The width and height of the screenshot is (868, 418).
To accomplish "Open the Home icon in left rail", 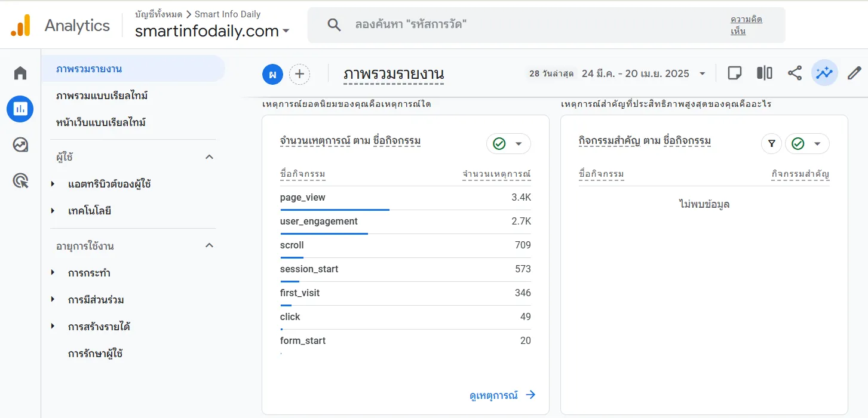I will (x=20, y=73).
